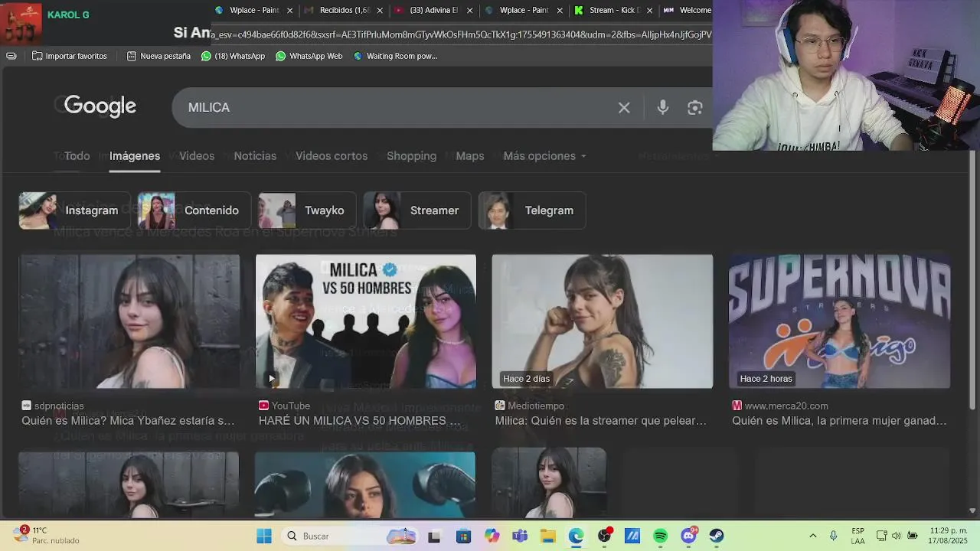The width and height of the screenshot is (980, 551).
Task: Open the merca20 Quién es Milica link
Action: coord(839,421)
